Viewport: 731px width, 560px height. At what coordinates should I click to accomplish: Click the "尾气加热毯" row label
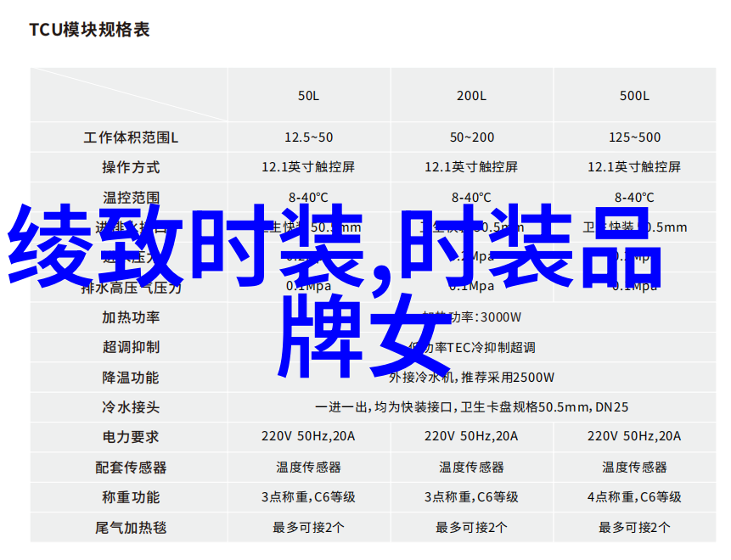click(131, 528)
